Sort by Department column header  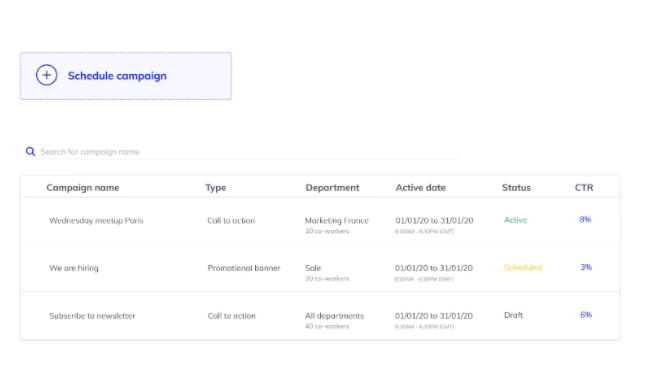click(332, 188)
